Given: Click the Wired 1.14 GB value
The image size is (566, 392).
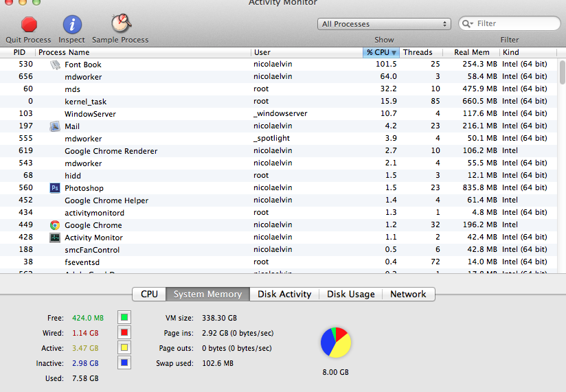Looking at the screenshot, I should coord(85,333).
